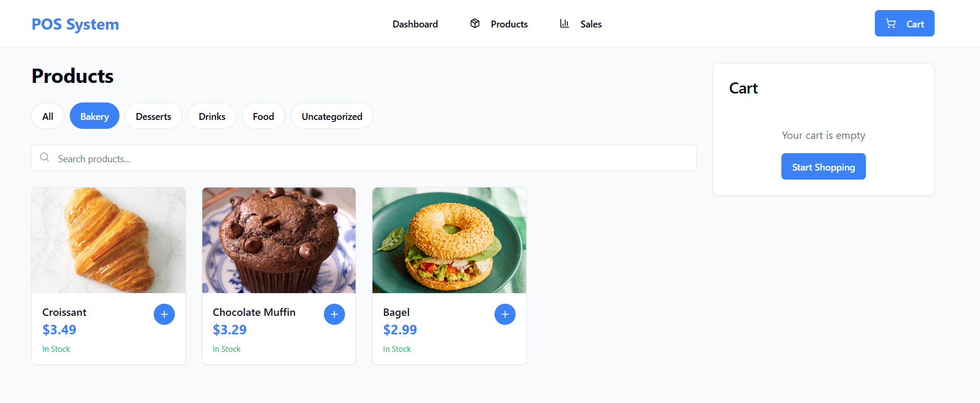Click the Bagel product photo

[449, 240]
